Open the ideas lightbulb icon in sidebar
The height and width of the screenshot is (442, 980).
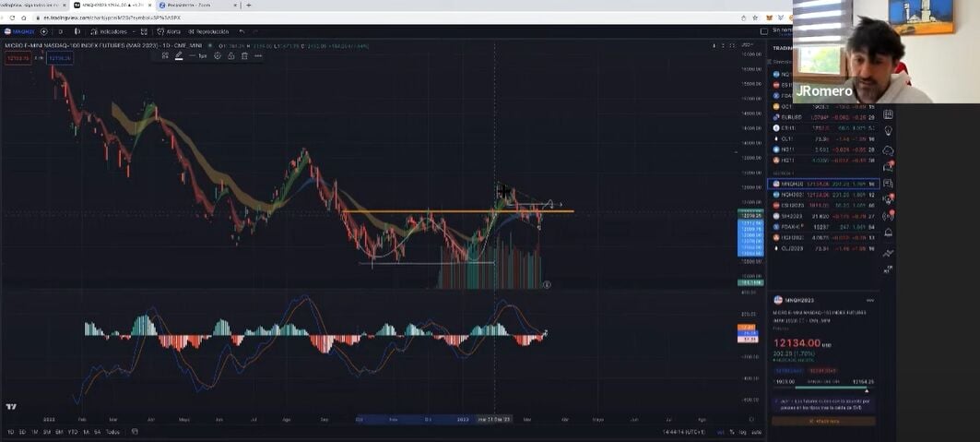point(888,131)
